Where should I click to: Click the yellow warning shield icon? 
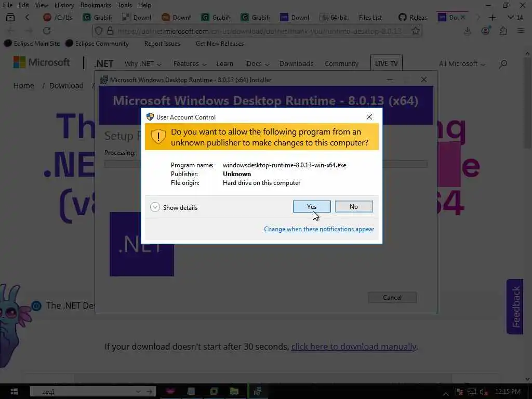pyautogui.click(x=158, y=137)
